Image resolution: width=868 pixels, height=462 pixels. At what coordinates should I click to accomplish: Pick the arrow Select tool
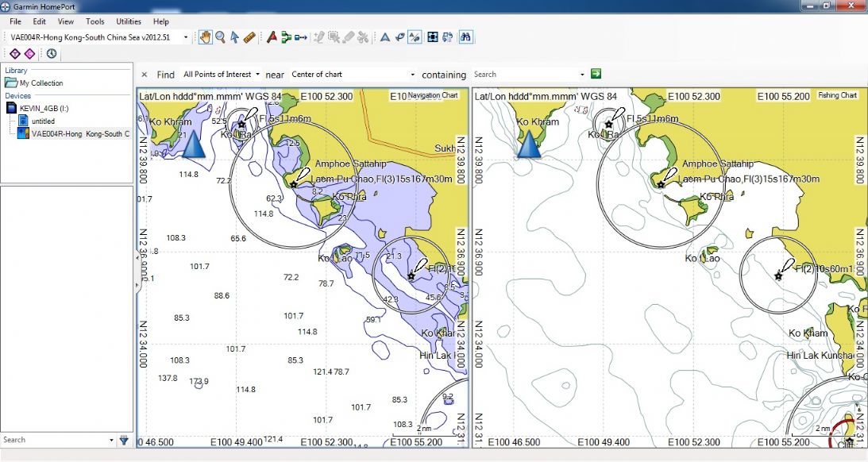pos(234,37)
